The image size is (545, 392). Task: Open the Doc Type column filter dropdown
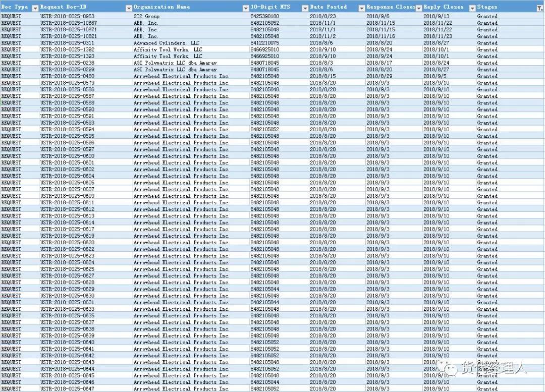point(35,8)
